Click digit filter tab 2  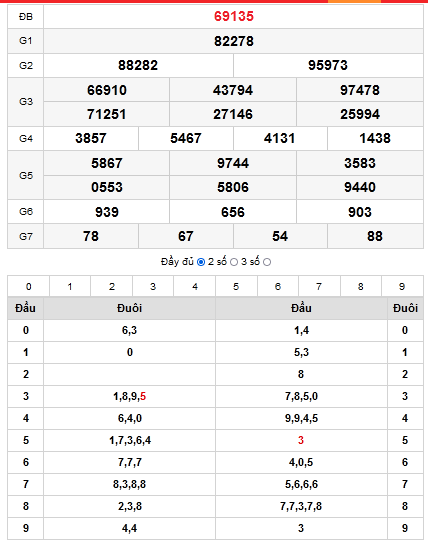(112, 286)
